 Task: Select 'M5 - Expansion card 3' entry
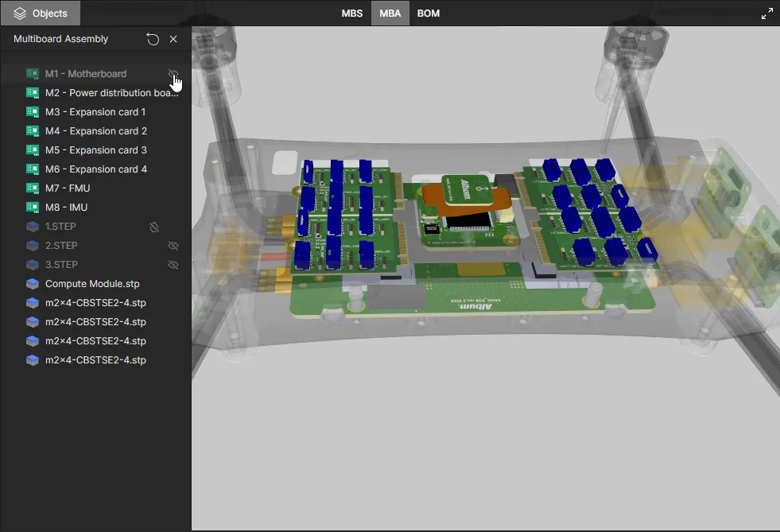click(x=96, y=150)
